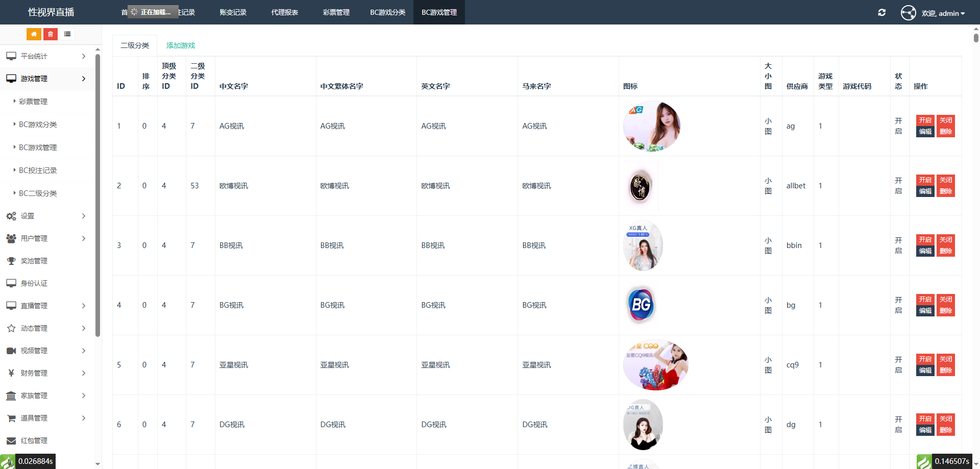Click the orange home icon button
The image size is (980, 469).
tap(34, 34)
